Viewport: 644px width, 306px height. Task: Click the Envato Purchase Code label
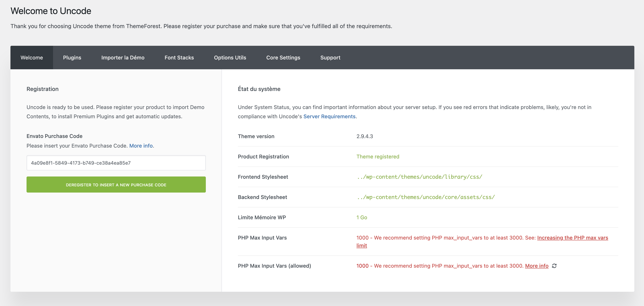[54, 136]
